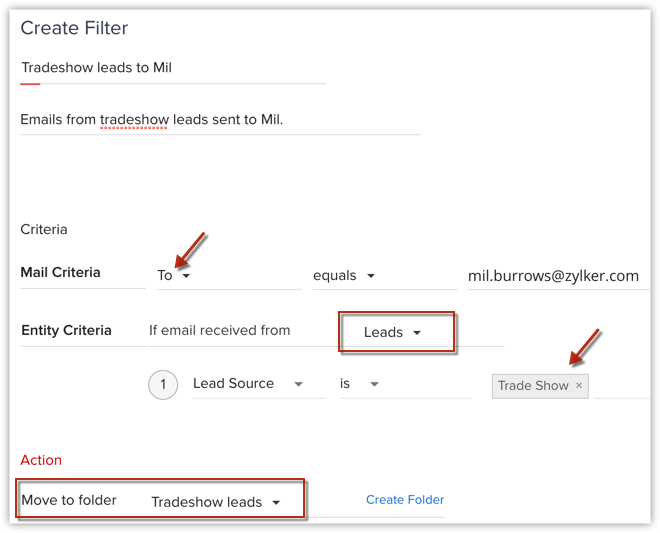The height and width of the screenshot is (533, 660).
Task: Click the Create Filter heading
Action: coord(74,28)
